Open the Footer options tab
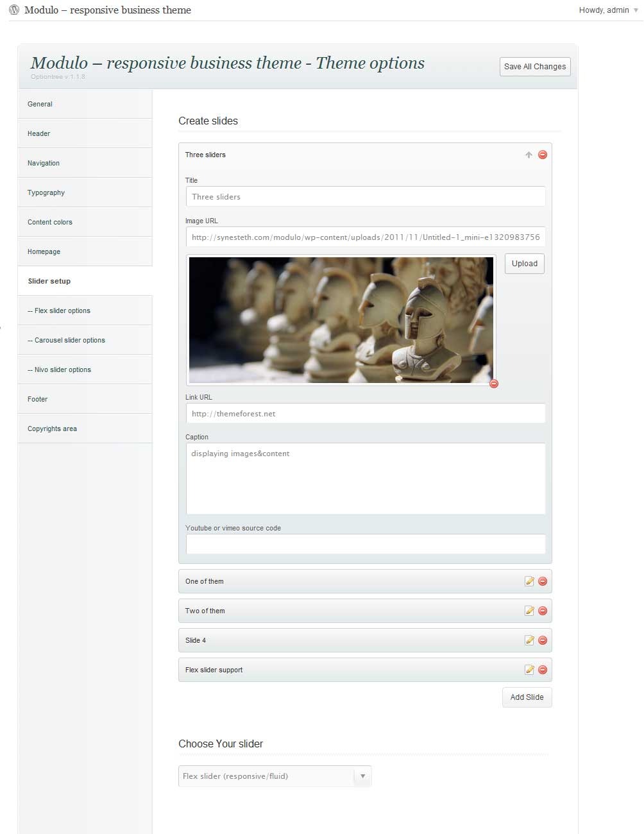The image size is (644, 834). pyautogui.click(x=85, y=399)
